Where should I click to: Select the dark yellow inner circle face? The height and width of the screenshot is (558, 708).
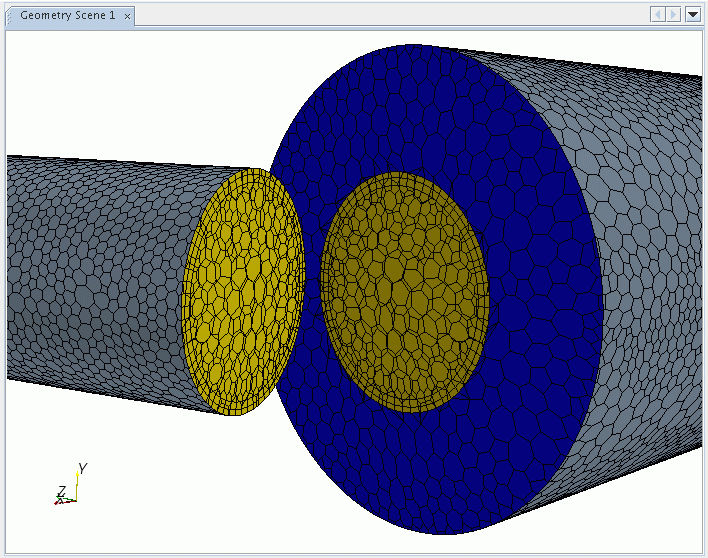click(405, 290)
